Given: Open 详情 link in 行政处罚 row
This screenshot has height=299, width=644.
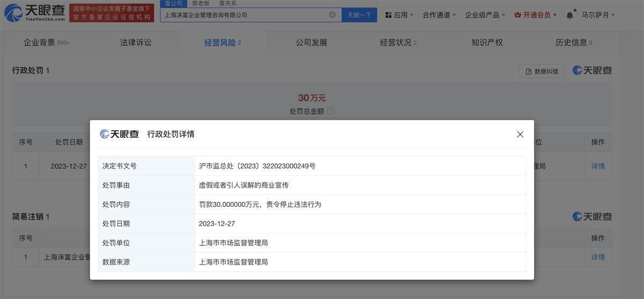Looking at the screenshot, I should pos(598,166).
